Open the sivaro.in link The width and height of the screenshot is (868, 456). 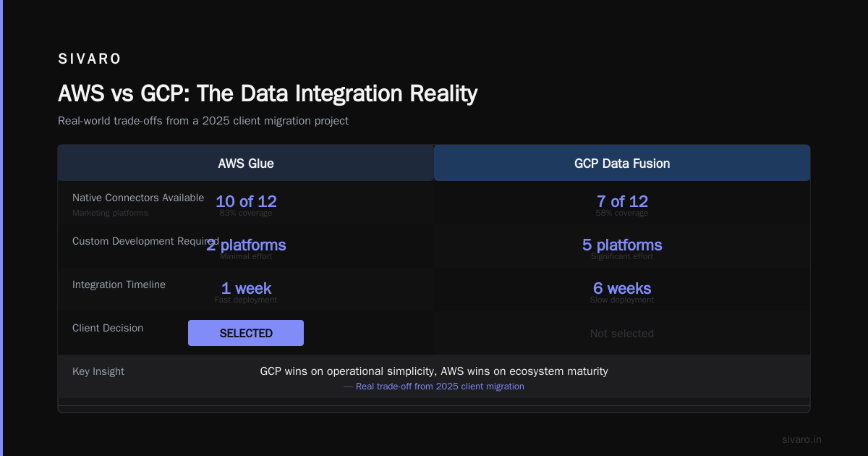(x=801, y=439)
